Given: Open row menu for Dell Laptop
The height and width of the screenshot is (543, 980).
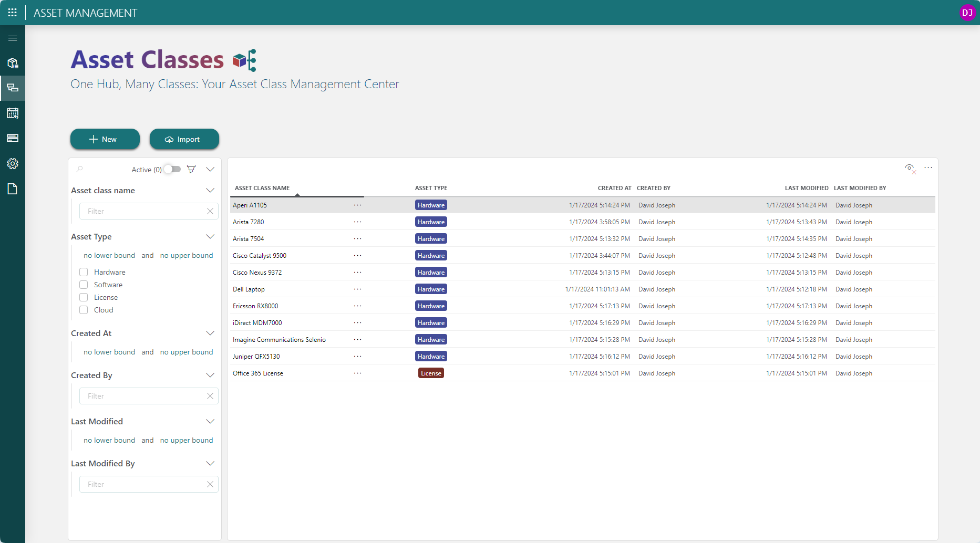Looking at the screenshot, I should pyautogui.click(x=357, y=289).
